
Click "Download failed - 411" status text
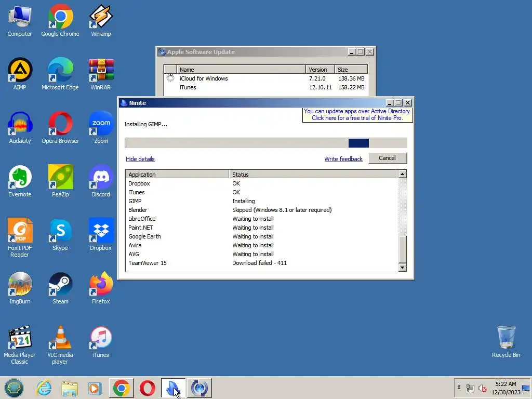pyautogui.click(x=259, y=262)
